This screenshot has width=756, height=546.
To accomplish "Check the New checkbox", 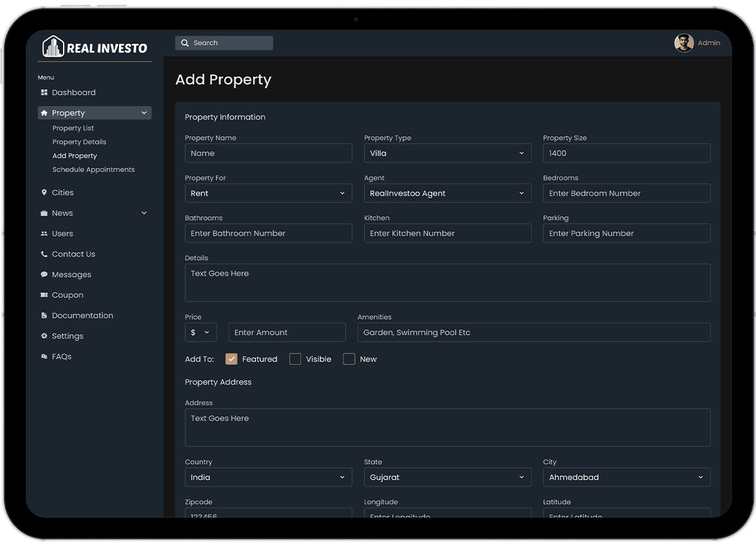I will coord(349,359).
